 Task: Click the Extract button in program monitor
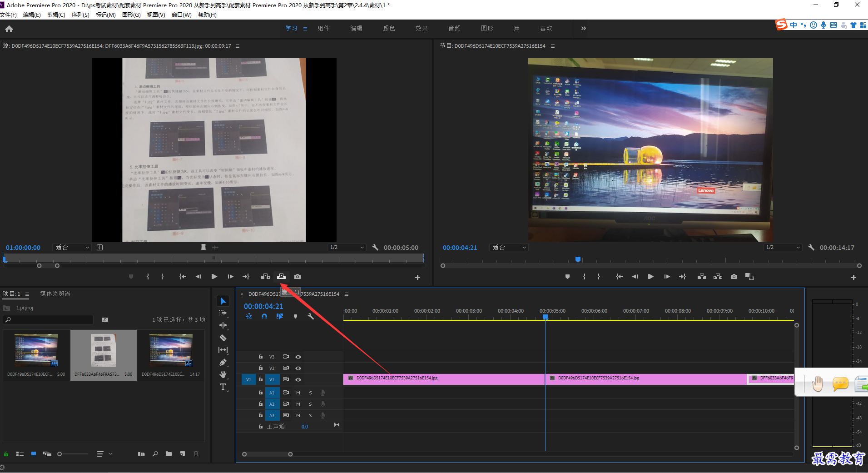(x=718, y=276)
